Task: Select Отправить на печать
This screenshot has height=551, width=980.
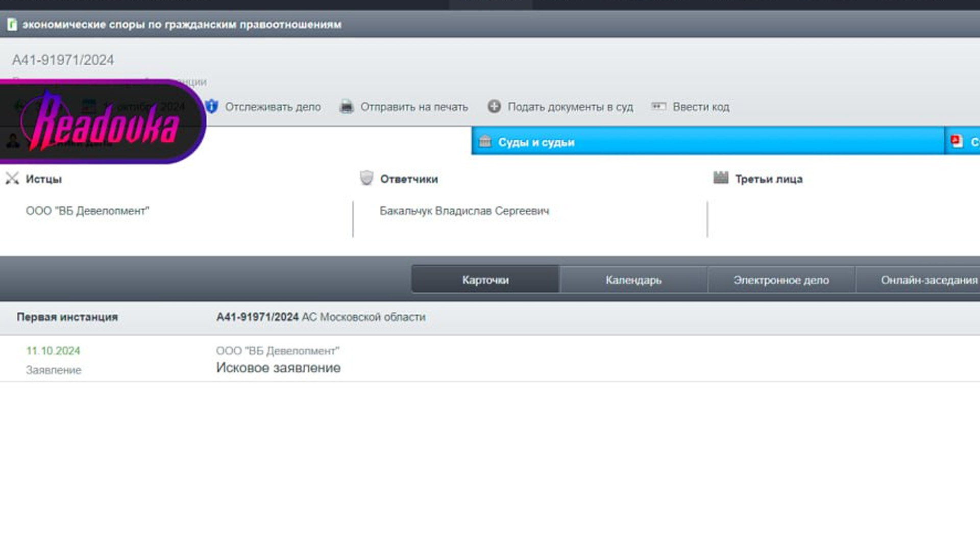Action: [414, 107]
